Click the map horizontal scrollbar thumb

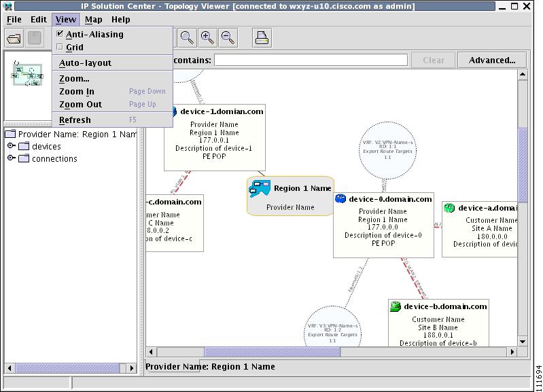(273, 352)
